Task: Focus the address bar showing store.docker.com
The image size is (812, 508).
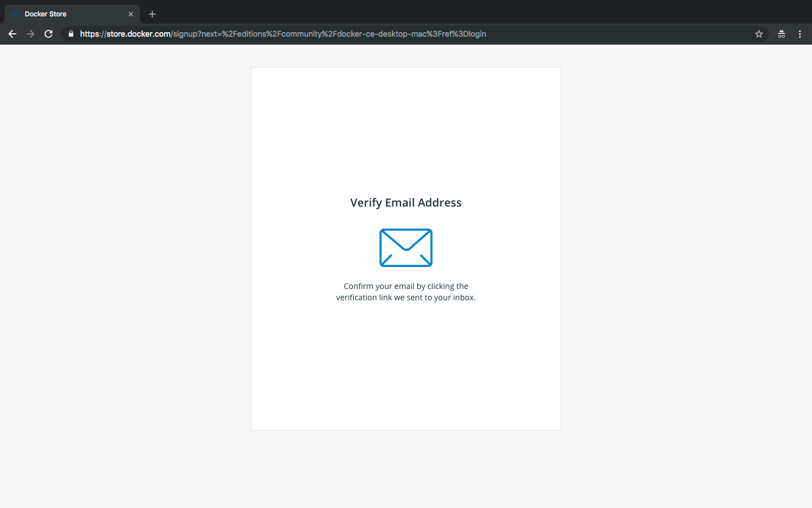Action: click(x=414, y=34)
